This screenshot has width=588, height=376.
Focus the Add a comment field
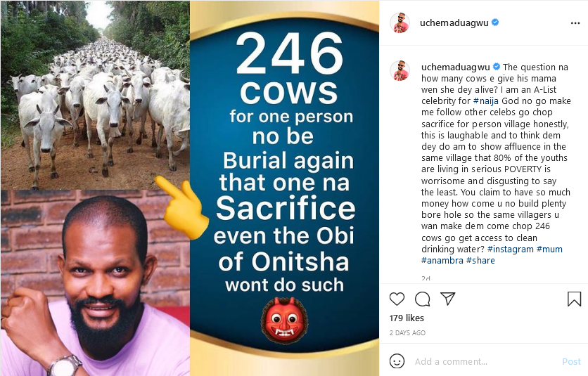pyautogui.click(x=485, y=361)
